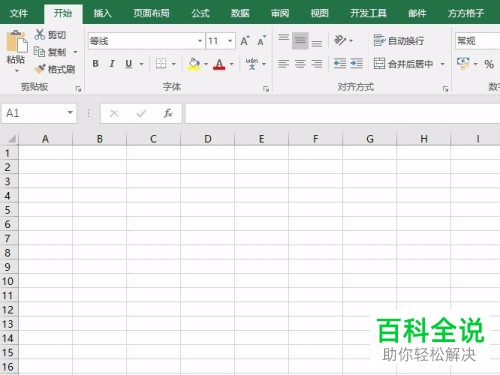Image resolution: width=500 pixels, height=375 pixels.
Task: Apply borders with the border icon
Action: click(161, 63)
